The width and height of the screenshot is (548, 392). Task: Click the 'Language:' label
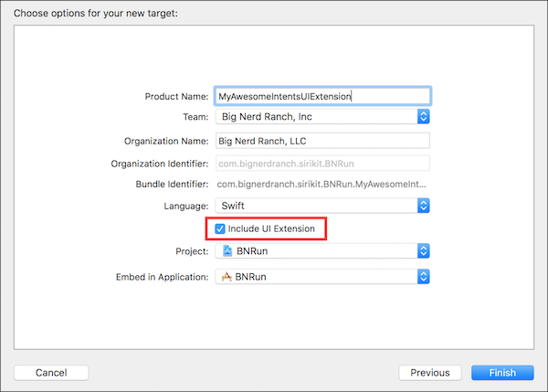pyautogui.click(x=186, y=206)
